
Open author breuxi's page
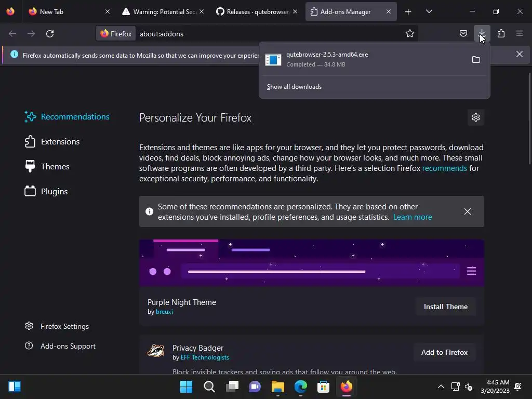click(164, 312)
